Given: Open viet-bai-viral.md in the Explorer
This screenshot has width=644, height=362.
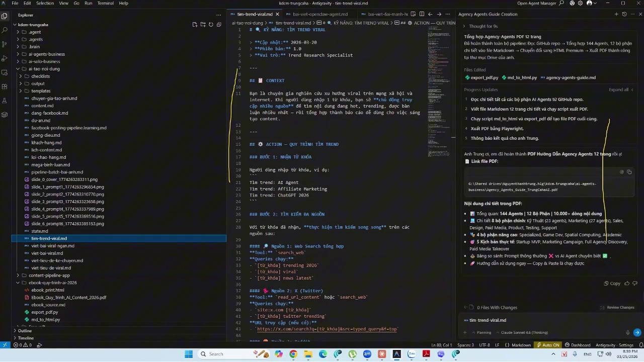Looking at the screenshot, I should tap(47, 253).
